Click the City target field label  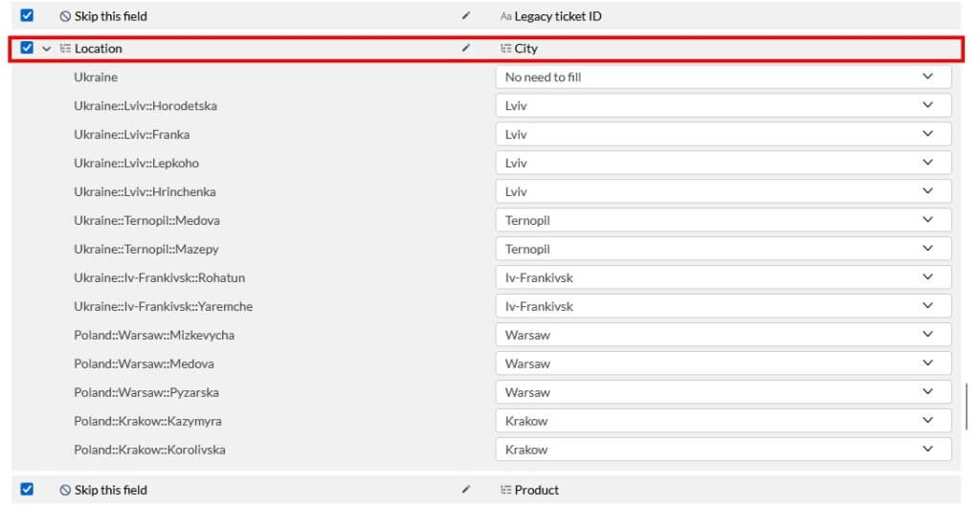click(x=526, y=49)
